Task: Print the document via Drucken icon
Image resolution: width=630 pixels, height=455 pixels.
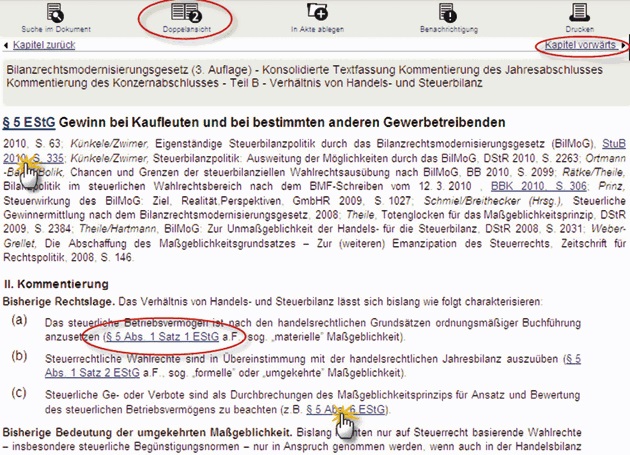Action: click(x=580, y=14)
